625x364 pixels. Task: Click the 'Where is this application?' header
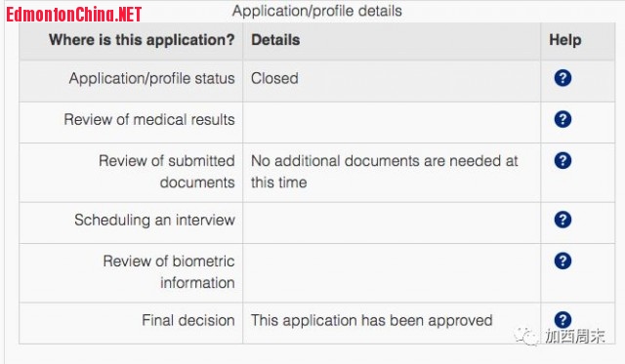point(142,40)
